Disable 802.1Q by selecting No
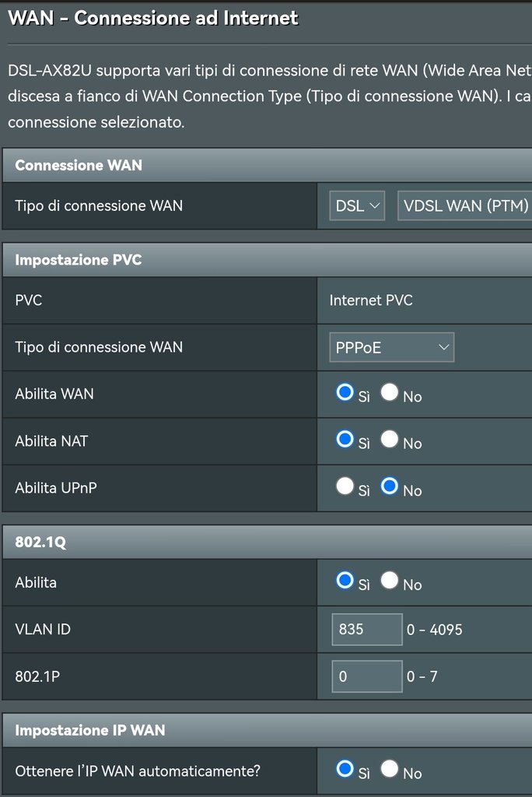This screenshot has width=532, height=797. click(390, 580)
